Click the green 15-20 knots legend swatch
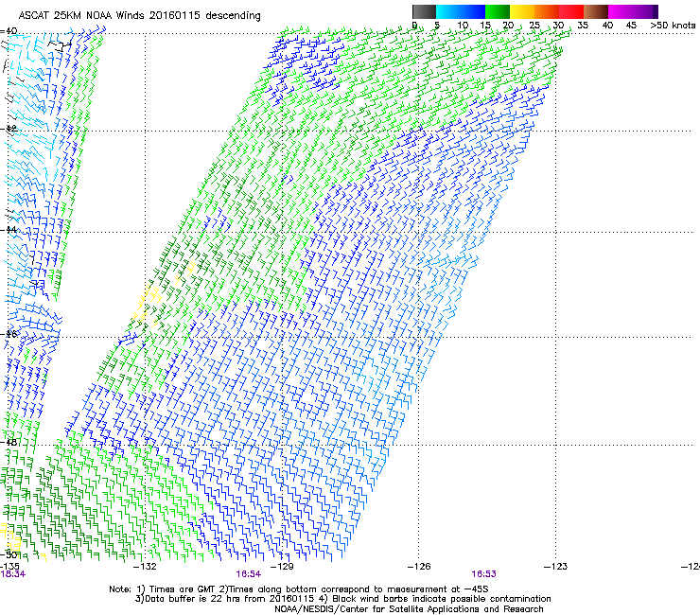The width and height of the screenshot is (700, 615). [498, 11]
